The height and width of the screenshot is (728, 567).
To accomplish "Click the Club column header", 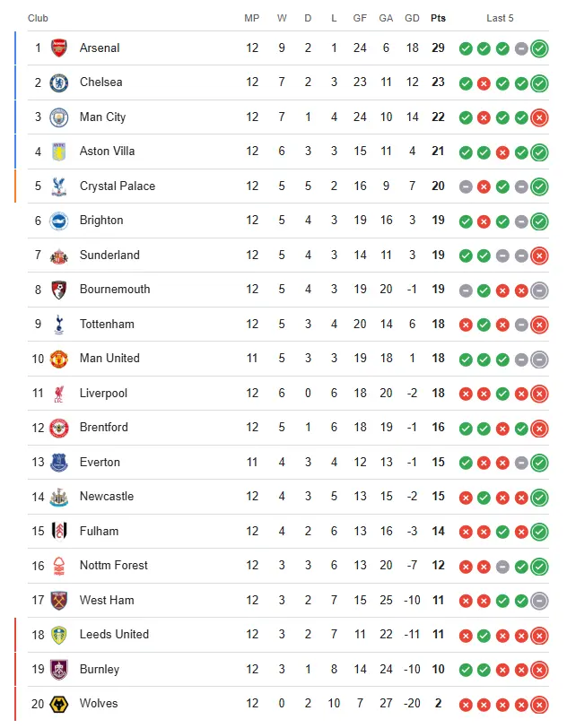I will coord(38,18).
